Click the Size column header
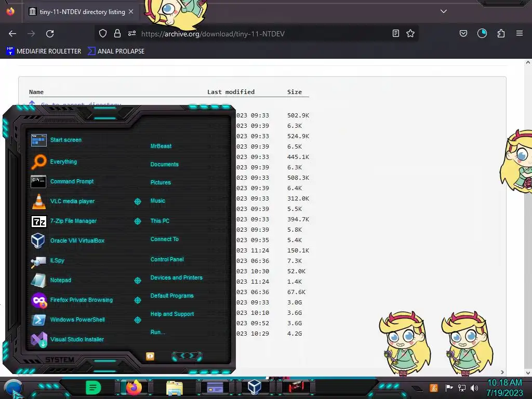The width and height of the screenshot is (532, 399). coord(295,92)
